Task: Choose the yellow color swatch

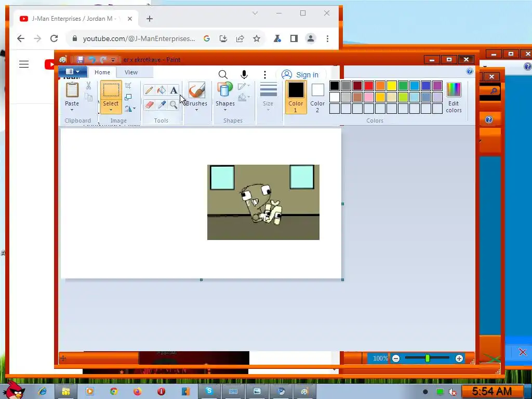Action: click(392, 86)
